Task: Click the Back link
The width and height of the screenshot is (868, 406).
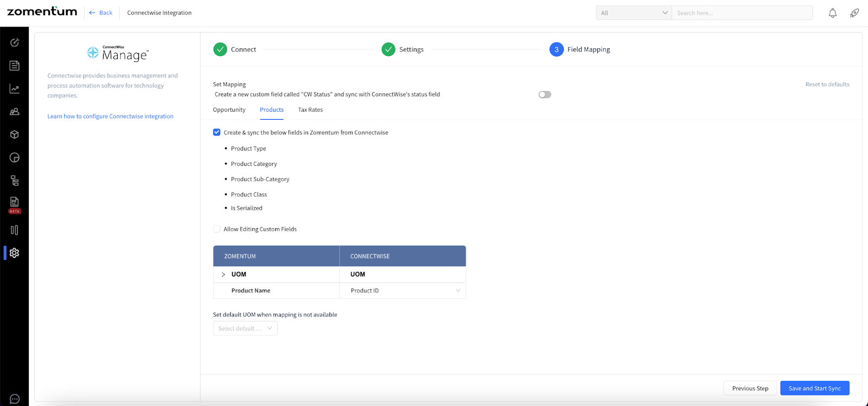Action: click(101, 12)
